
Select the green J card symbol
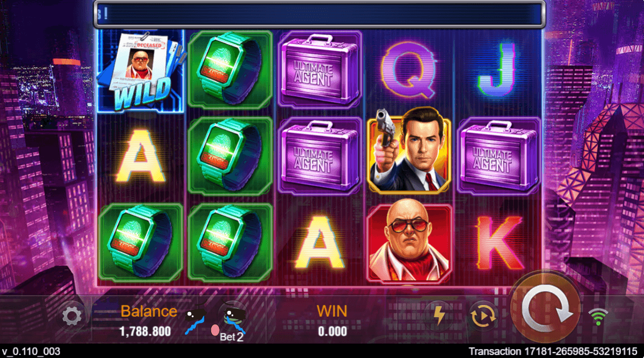(x=497, y=70)
